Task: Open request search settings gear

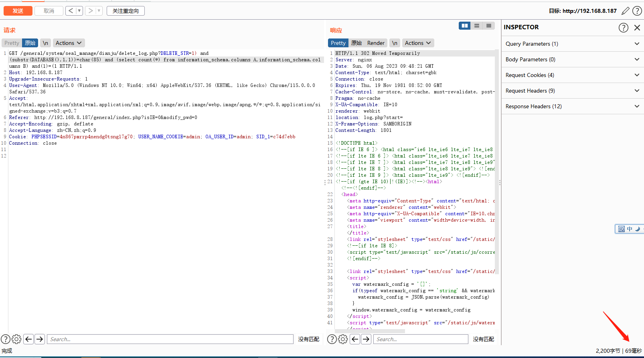Action: (16, 339)
